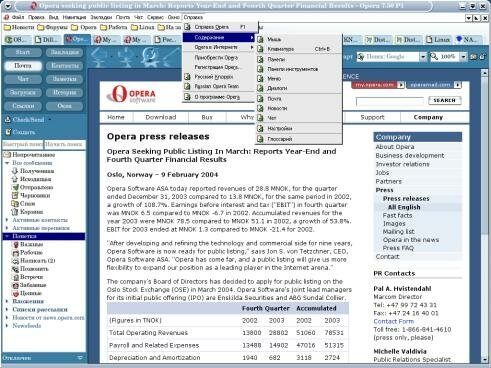Toggle the Start panel button
Viewport: 491px width, 368px height.
click(x=23, y=52)
